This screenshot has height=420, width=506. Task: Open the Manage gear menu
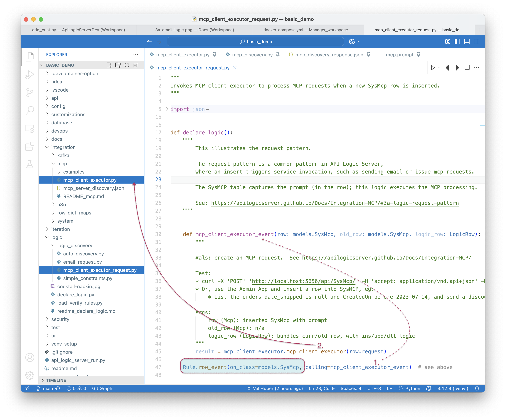[30, 375]
